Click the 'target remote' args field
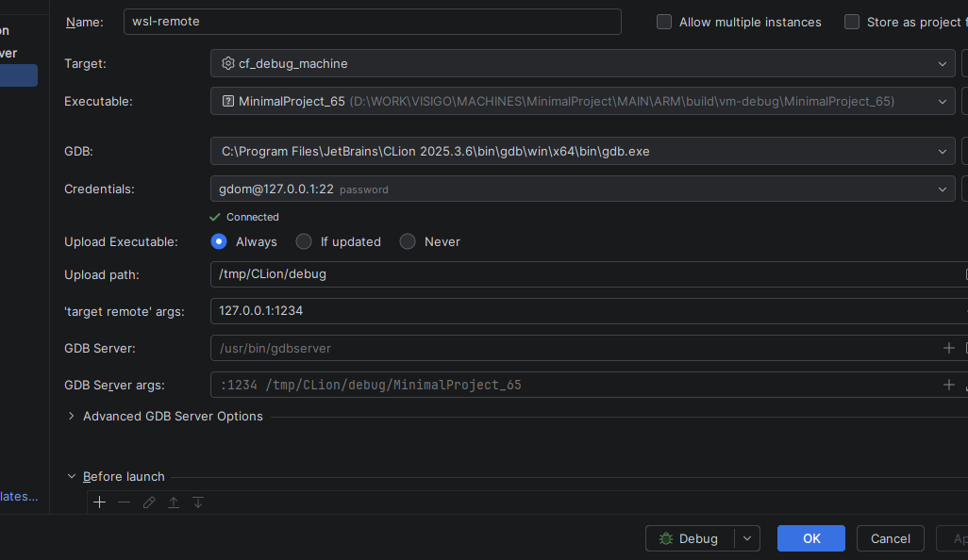968x560 pixels. (589, 311)
